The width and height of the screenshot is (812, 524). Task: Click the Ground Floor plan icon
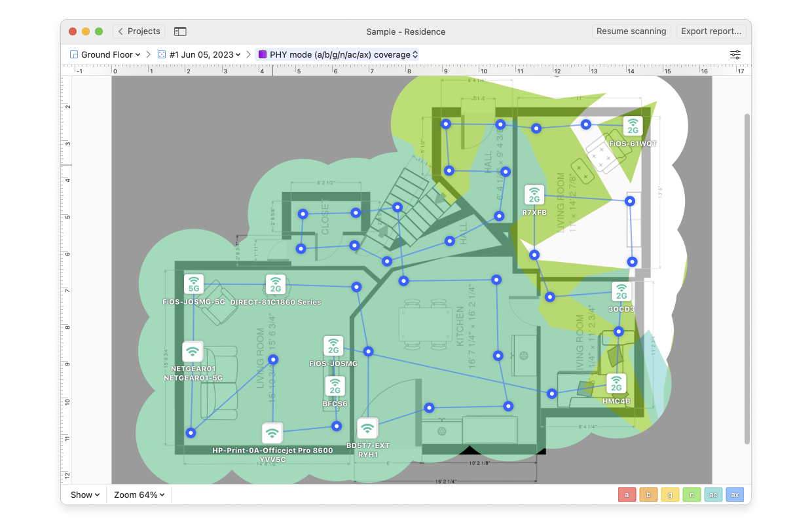(x=74, y=55)
